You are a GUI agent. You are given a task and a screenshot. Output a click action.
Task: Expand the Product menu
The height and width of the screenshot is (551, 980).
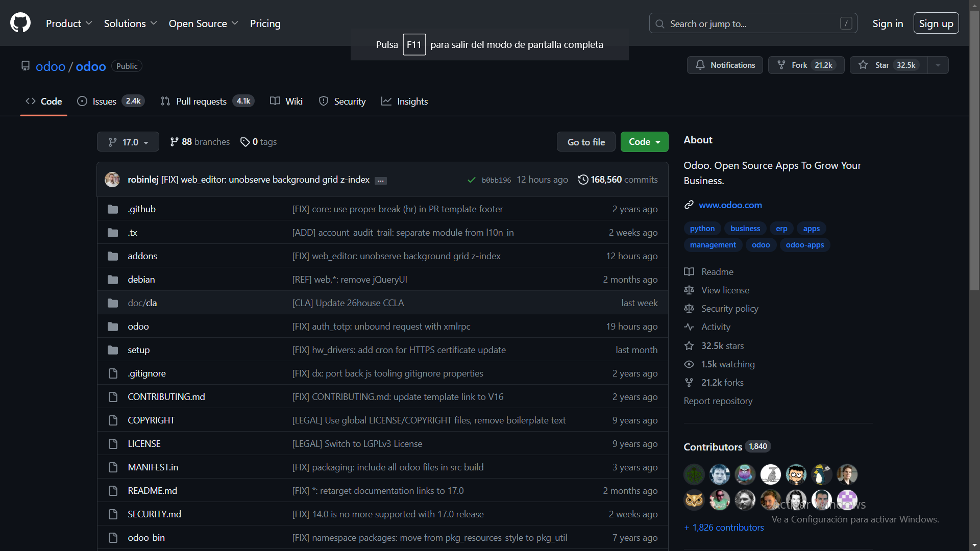pyautogui.click(x=69, y=23)
